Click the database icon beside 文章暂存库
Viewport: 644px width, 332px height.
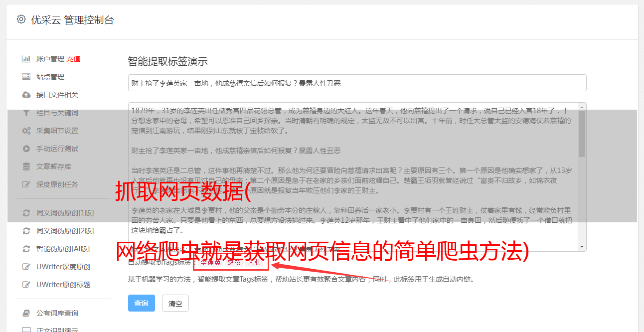(26, 166)
